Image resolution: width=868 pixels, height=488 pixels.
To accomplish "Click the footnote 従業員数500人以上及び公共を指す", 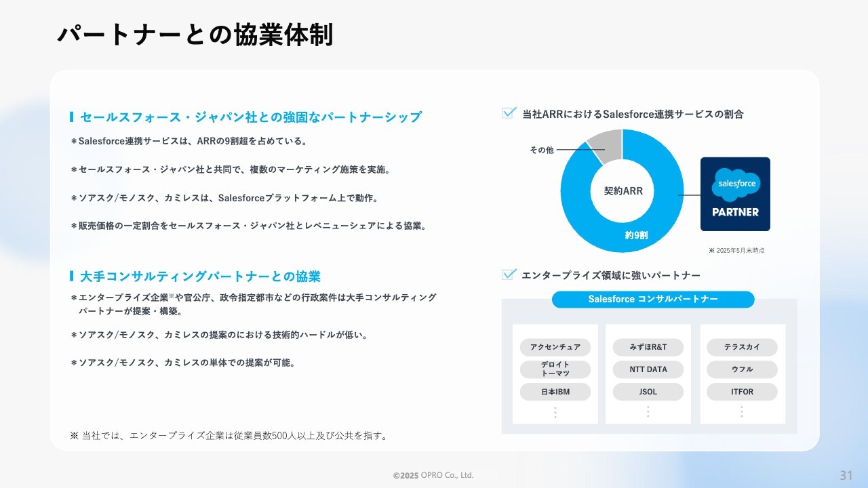I will 229,435.
